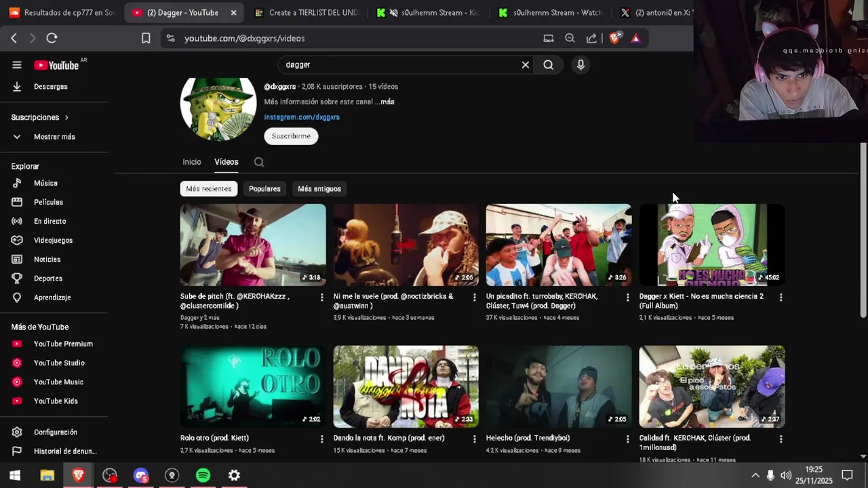
Task: Start voice search with the microphone icon
Action: pyautogui.click(x=580, y=65)
